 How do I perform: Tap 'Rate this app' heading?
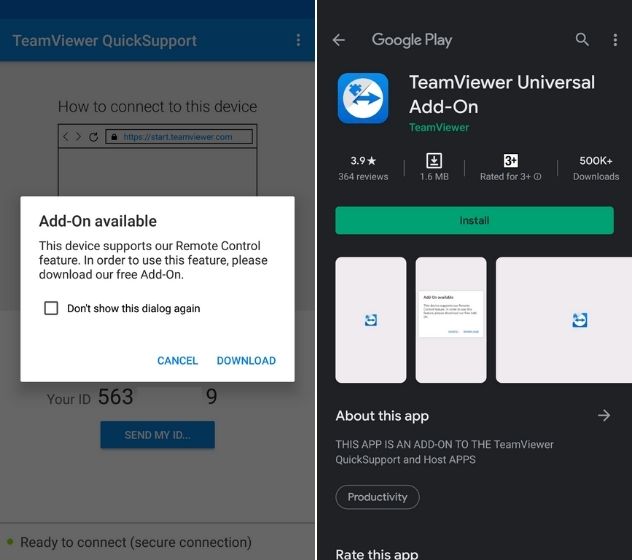coord(377,554)
